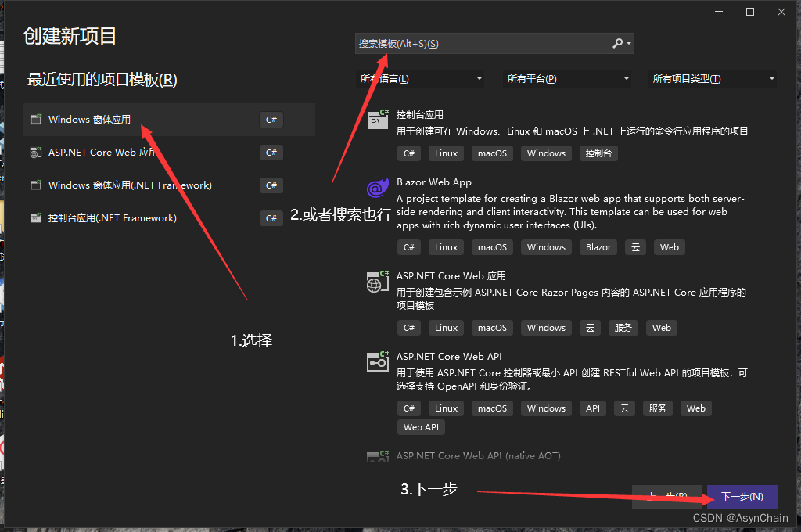Click the Console App template icon
801x532 pixels.
tap(378, 120)
